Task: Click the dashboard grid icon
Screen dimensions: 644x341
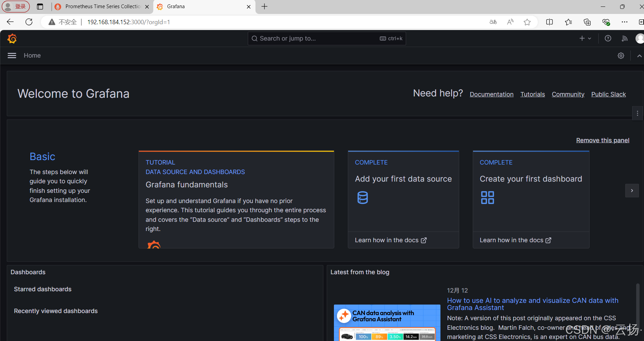Action: [x=487, y=198]
